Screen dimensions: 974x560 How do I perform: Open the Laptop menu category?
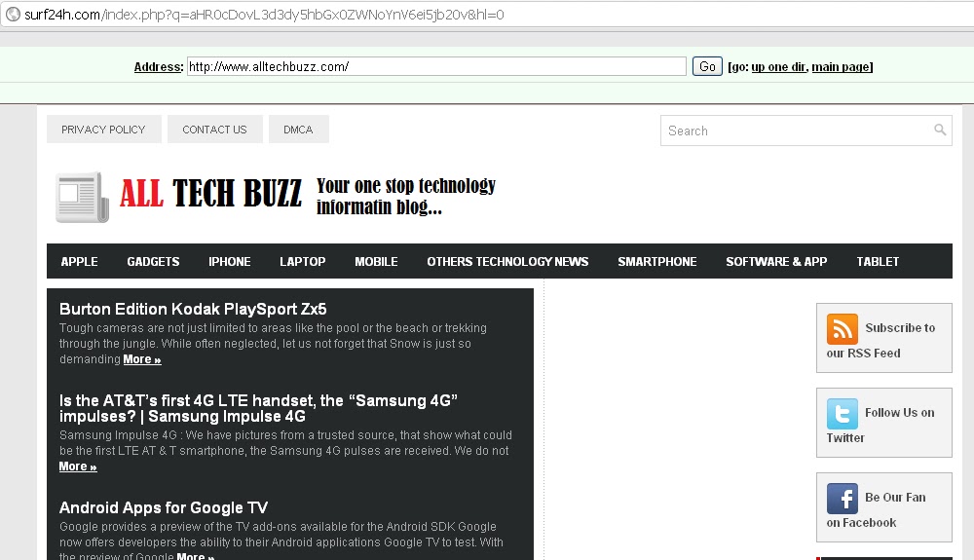click(x=303, y=261)
